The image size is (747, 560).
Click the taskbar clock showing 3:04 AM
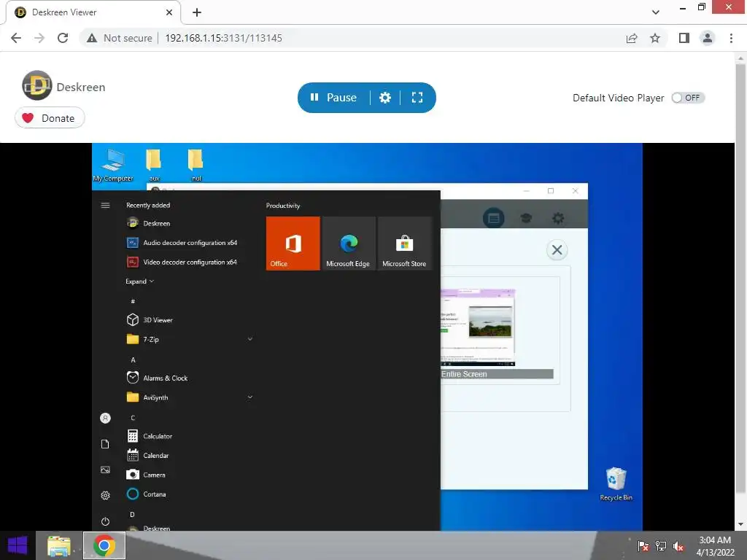(715, 546)
